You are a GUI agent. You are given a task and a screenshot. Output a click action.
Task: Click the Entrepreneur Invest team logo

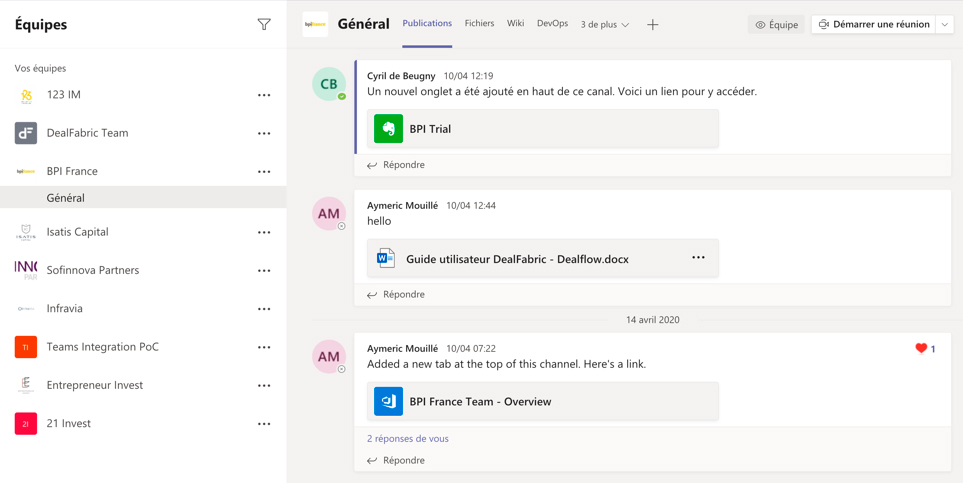pos(26,385)
